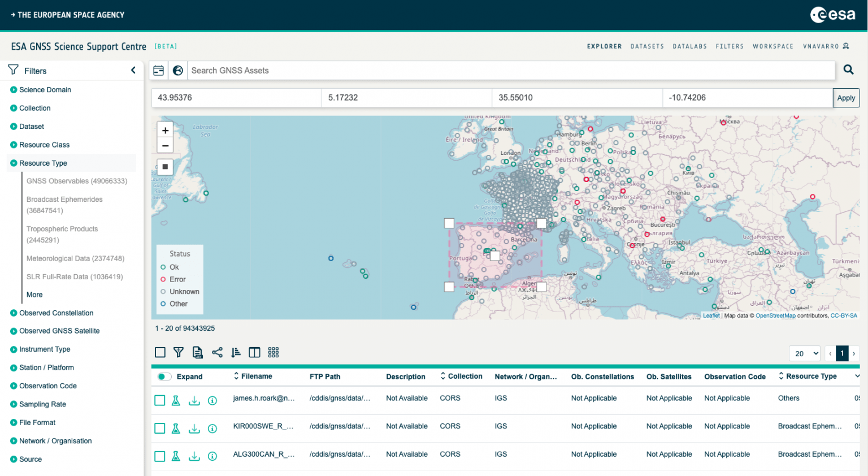Open the column layout icon
Screen dimensions: 868x476
click(x=254, y=352)
